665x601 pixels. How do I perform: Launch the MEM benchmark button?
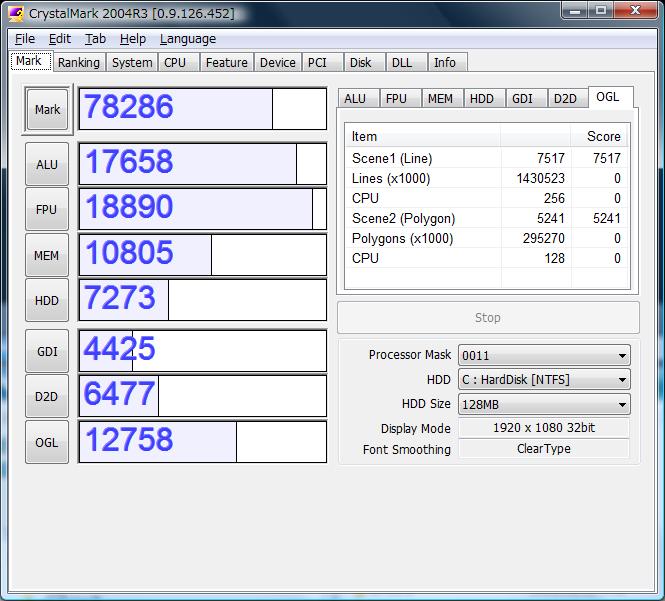tap(47, 256)
